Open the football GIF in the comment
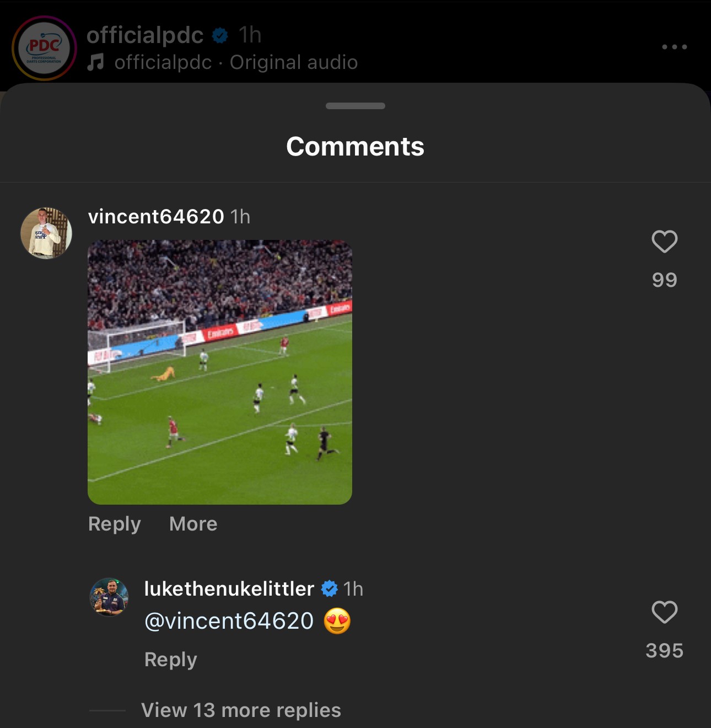This screenshot has width=711, height=728. (220, 372)
